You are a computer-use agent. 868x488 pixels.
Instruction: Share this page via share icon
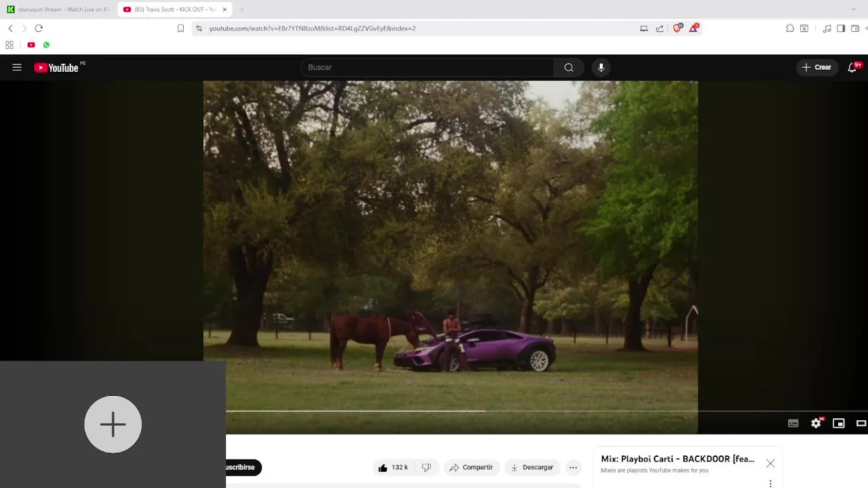tap(660, 28)
